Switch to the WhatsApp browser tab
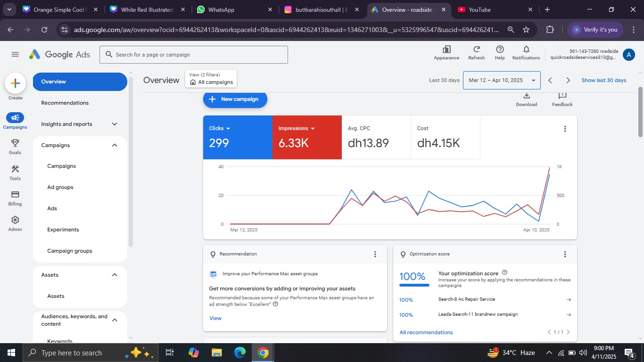Screen dimensions: 644x362 [x=222, y=10]
